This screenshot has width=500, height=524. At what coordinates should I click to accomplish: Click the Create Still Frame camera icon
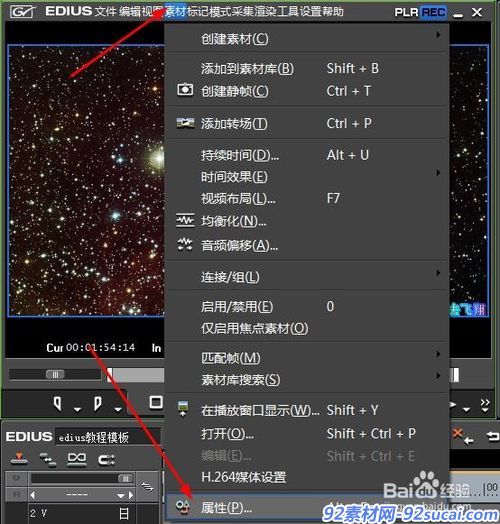pyautogui.click(x=185, y=90)
